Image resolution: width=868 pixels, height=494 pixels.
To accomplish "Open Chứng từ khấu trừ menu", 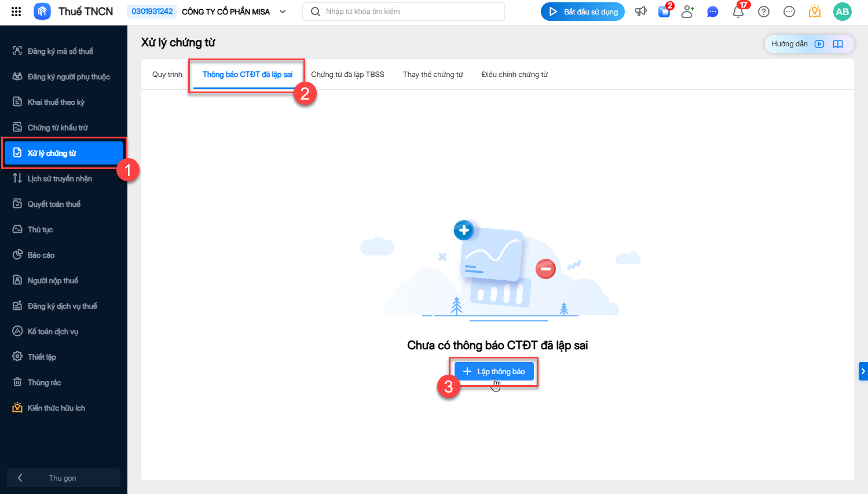I will [64, 127].
